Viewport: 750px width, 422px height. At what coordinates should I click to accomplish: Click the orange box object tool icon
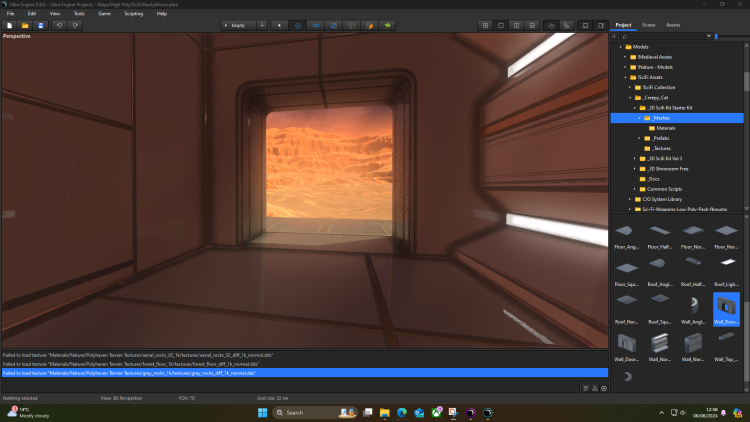pos(369,24)
